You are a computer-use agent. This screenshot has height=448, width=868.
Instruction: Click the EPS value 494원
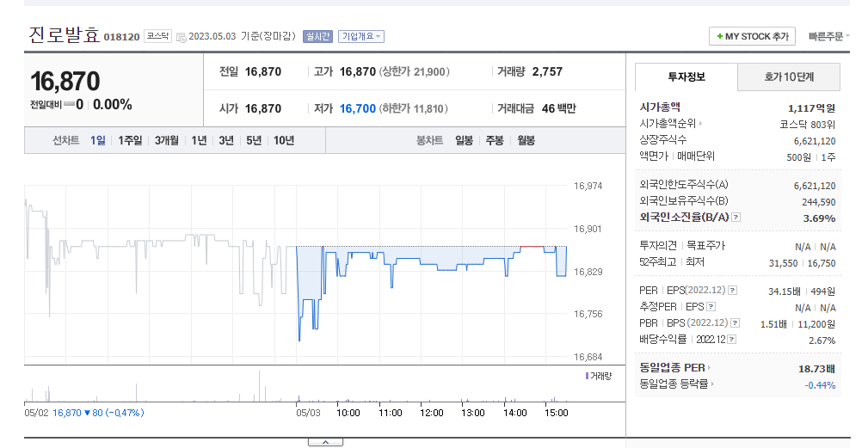(822, 291)
